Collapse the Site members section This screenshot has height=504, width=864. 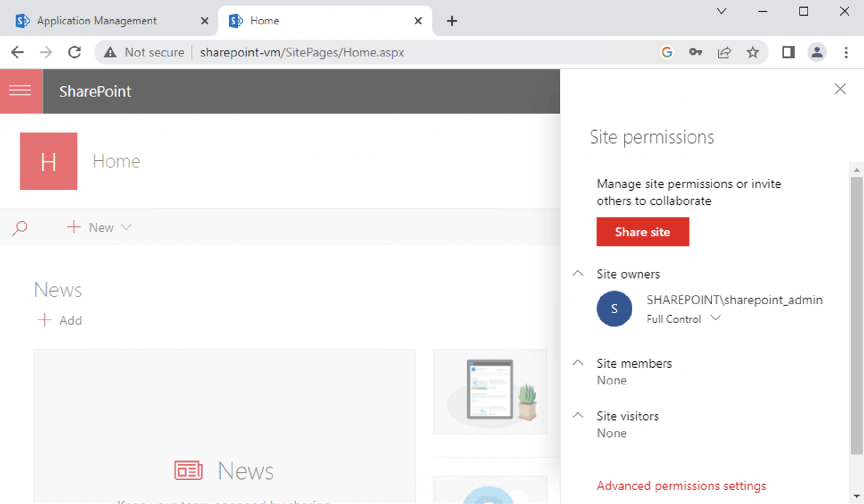[578, 363]
